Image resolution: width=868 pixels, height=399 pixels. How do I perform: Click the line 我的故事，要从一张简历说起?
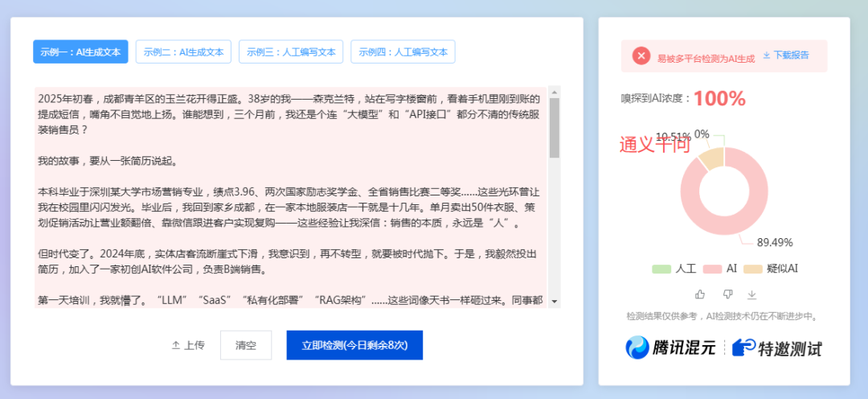[107, 162]
